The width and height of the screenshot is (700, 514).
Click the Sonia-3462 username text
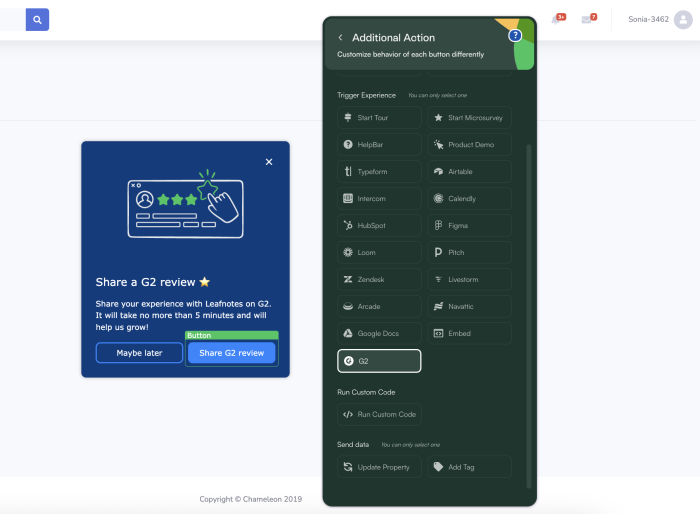(x=648, y=19)
